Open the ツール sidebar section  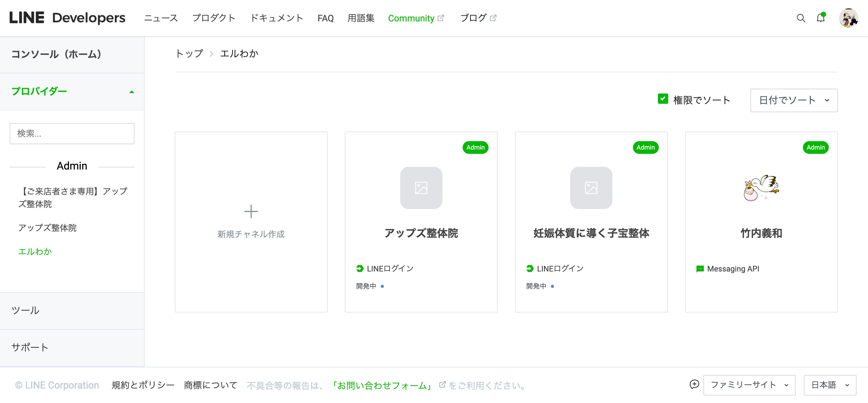click(25, 311)
